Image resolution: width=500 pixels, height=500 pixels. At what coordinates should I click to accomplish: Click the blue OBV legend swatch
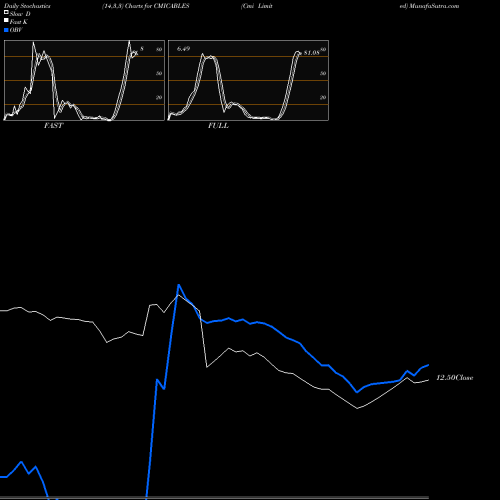[6, 30]
